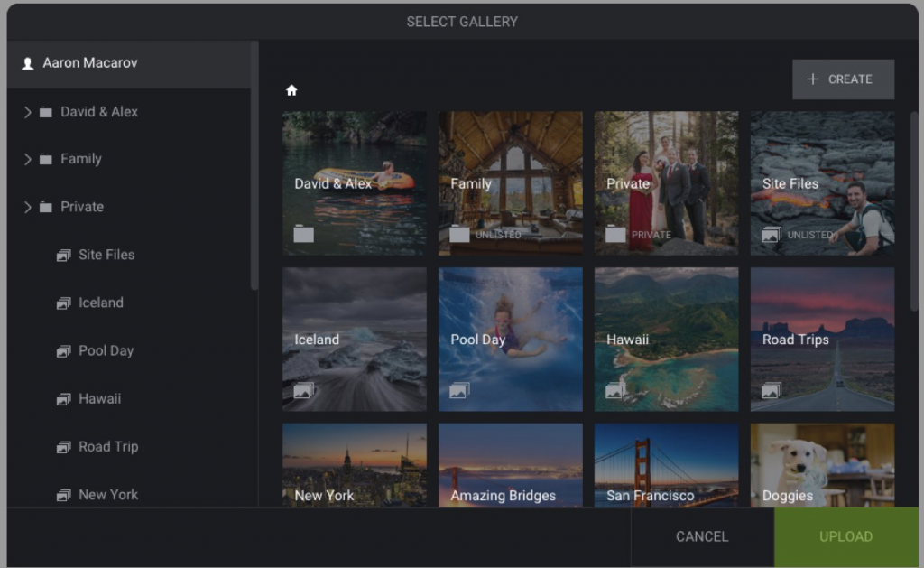Click the gallery icon beside Iceland in sidebar
924x568 pixels.
click(64, 303)
